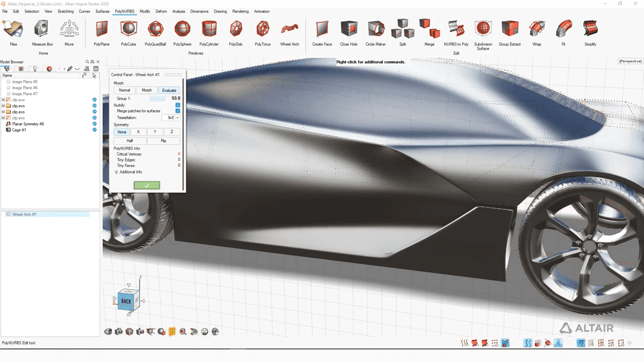Viewport: 644px width, 362px height.
Task: Create a PolyQuadBall primitive
Action: pyautogui.click(x=155, y=33)
